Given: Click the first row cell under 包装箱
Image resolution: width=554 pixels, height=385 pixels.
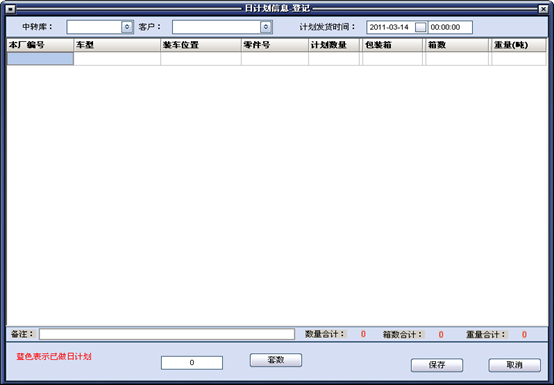Looking at the screenshot, I should [x=393, y=59].
